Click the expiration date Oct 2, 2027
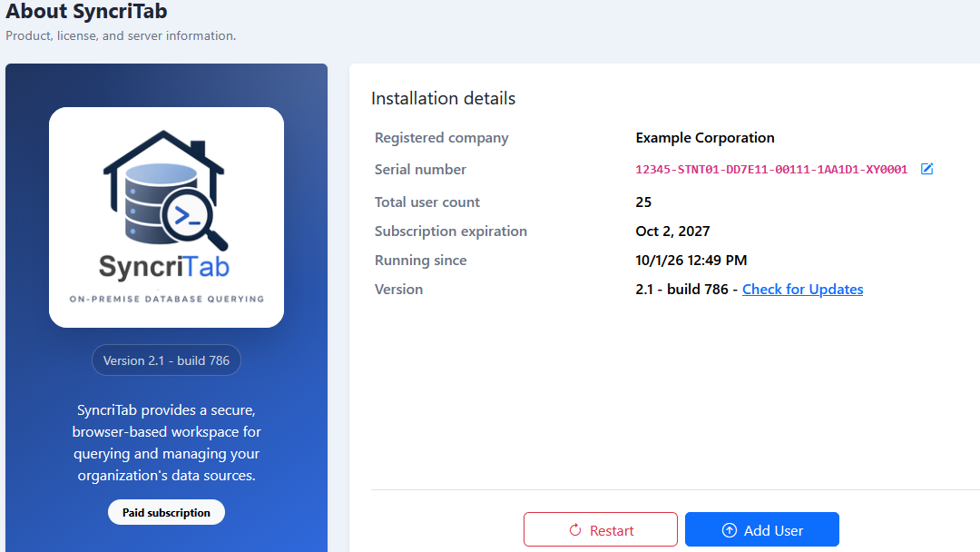Screen dimensions: 980x552 672,232
